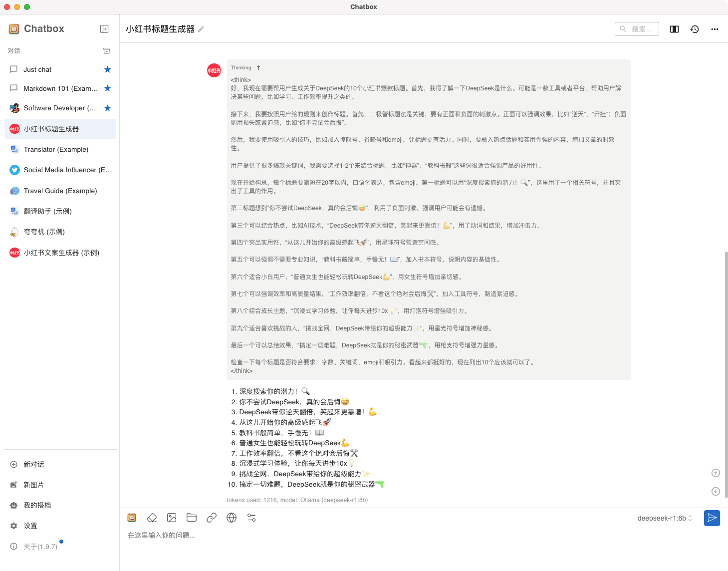
Task: Open 夸夸机 (示例) conversation
Action: point(60,232)
